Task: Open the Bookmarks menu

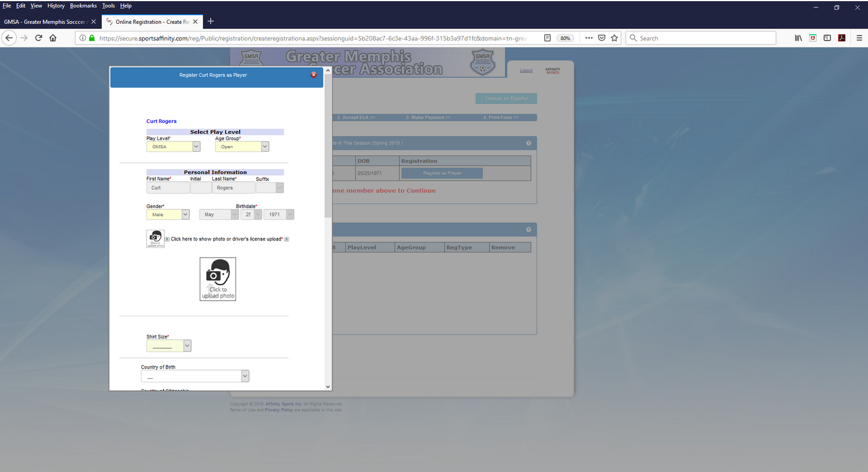Action: pos(83,6)
